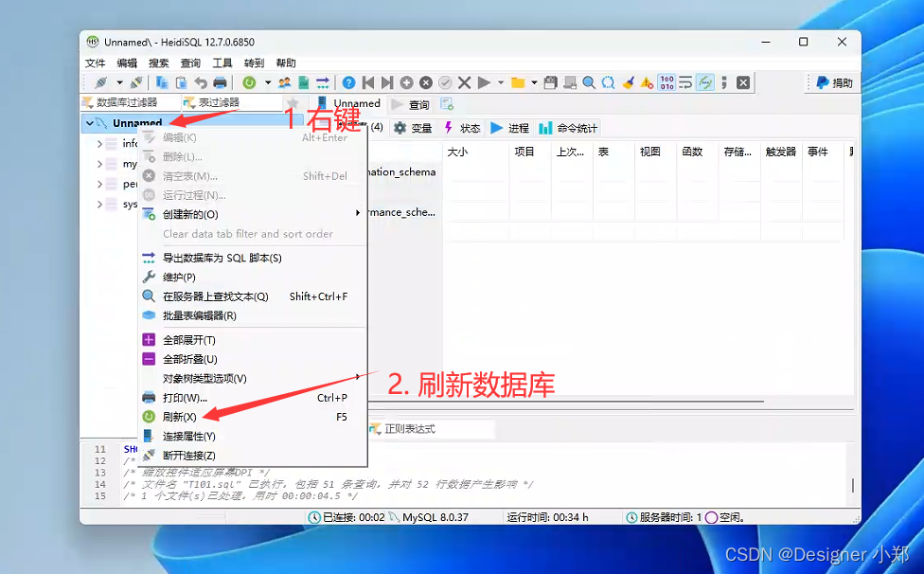Image resolution: width=924 pixels, height=574 pixels.
Task: Open the 维护 wrench icon in context menu
Action: pyautogui.click(x=147, y=278)
